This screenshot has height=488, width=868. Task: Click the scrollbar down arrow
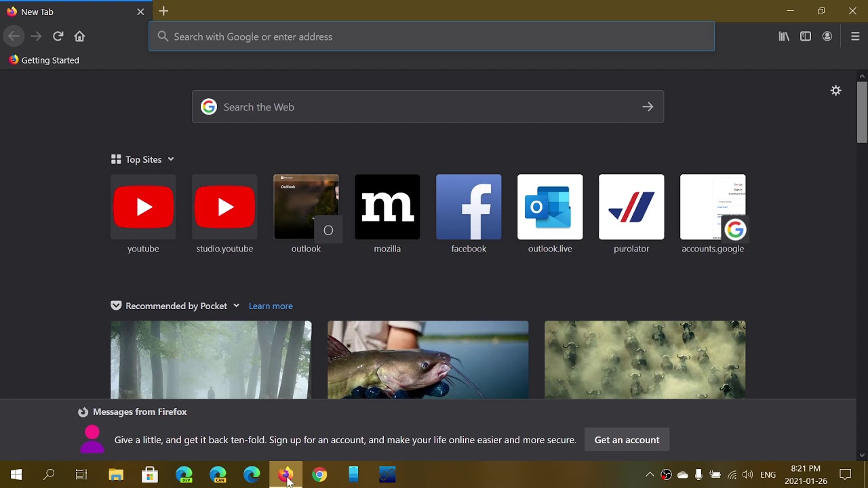click(x=862, y=455)
